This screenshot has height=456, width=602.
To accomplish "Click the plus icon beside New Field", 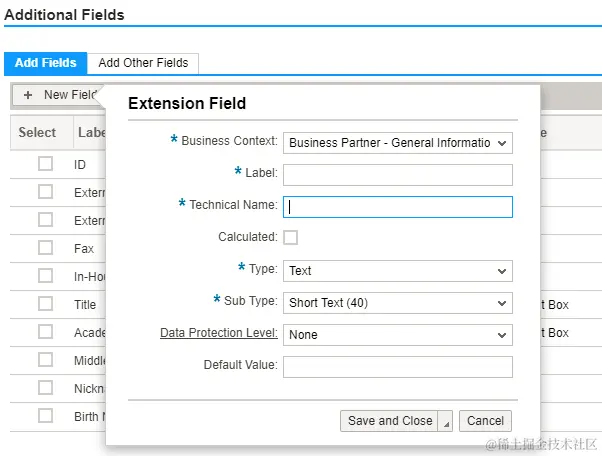I will click(28, 95).
